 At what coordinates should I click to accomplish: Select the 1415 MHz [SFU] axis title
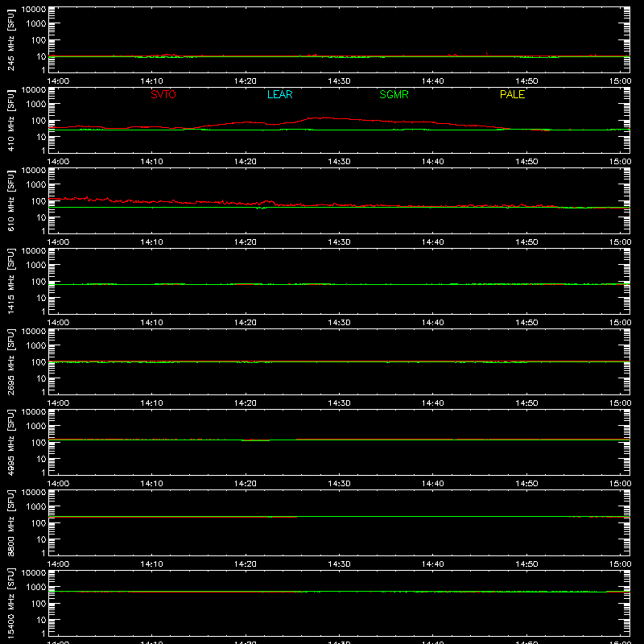coord(10,282)
